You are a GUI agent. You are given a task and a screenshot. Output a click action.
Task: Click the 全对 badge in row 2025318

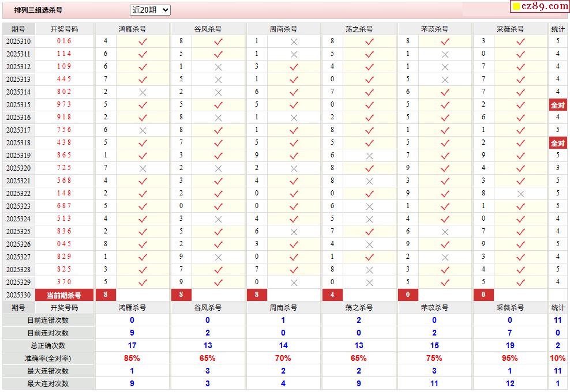click(x=557, y=143)
